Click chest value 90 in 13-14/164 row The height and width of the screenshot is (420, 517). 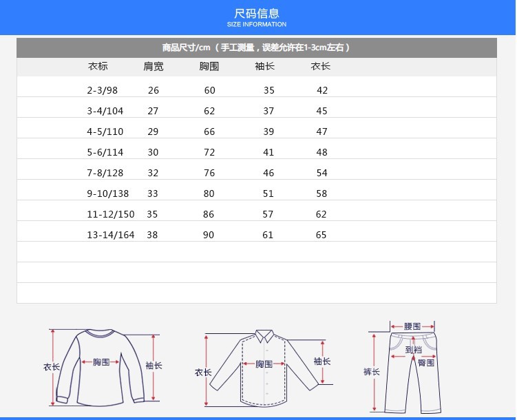pyautogui.click(x=209, y=235)
